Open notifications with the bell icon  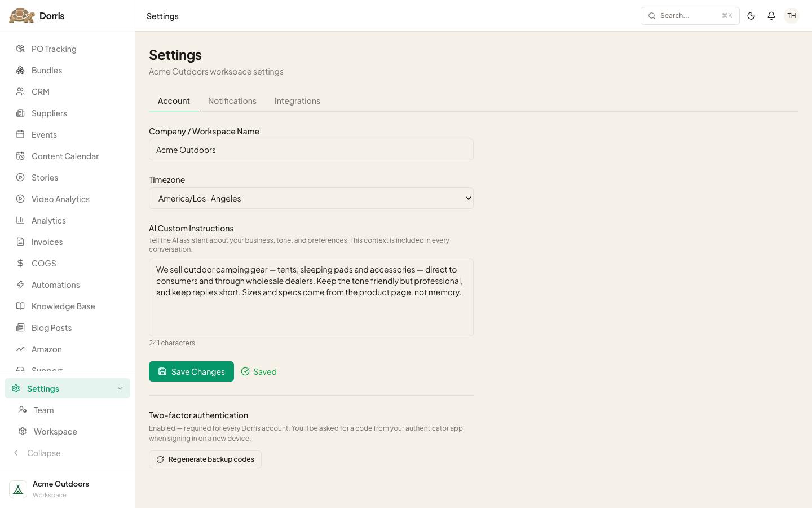(x=771, y=16)
